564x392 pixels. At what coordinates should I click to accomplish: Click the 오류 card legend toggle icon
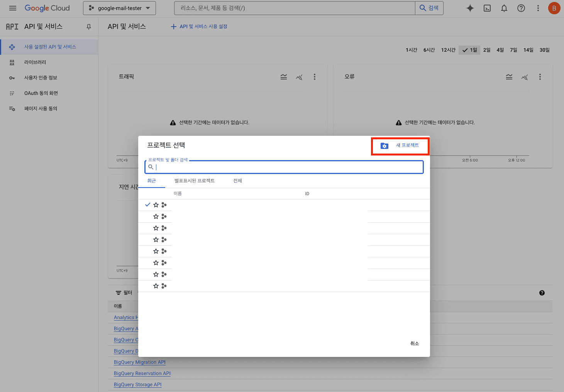click(x=509, y=77)
